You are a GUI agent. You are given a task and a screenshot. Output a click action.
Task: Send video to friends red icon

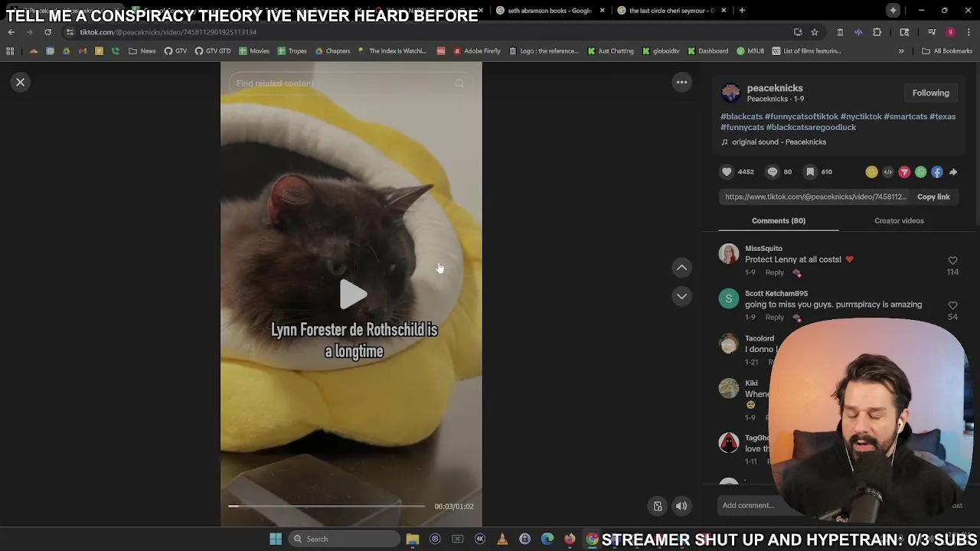pos(904,172)
